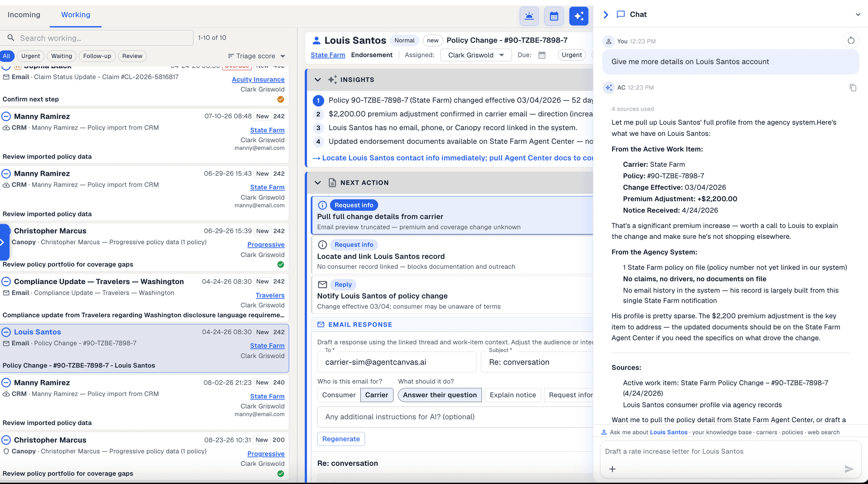Click the Insights sparkle icon

tap(333, 80)
